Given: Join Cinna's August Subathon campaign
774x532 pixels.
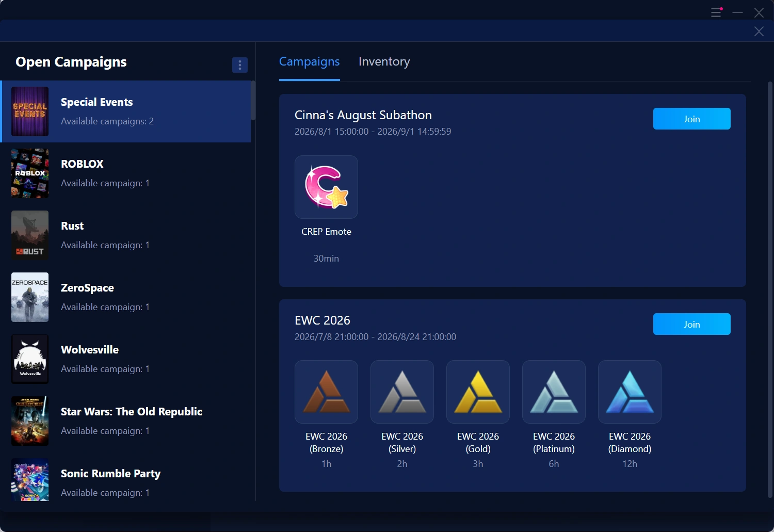Looking at the screenshot, I should (x=692, y=119).
